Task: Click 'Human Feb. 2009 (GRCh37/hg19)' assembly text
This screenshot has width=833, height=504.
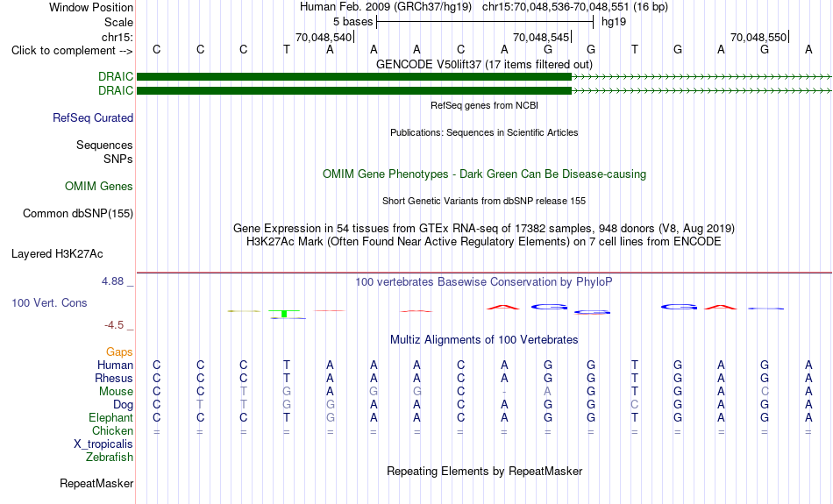Action: (x=386, y=7)
